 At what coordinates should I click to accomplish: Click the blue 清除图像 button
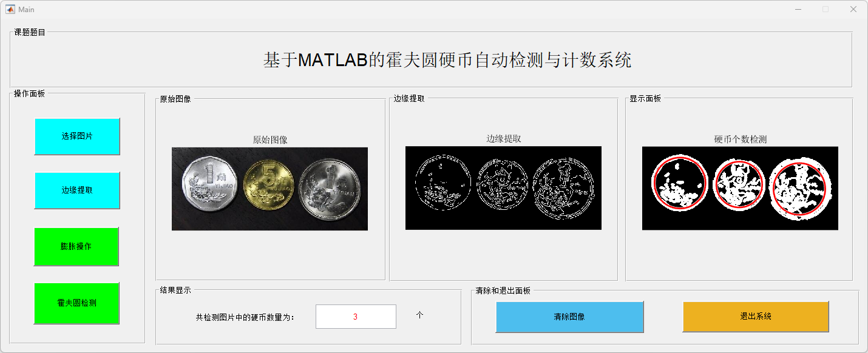[x=569, y=317]
